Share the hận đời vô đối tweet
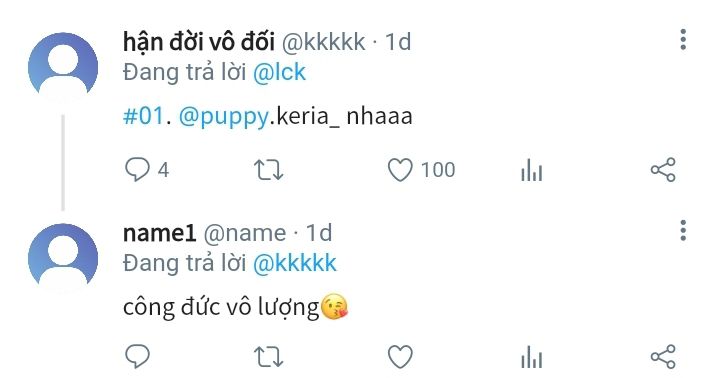The height and width of the screenshot is (378, 720). pos(663,169)
